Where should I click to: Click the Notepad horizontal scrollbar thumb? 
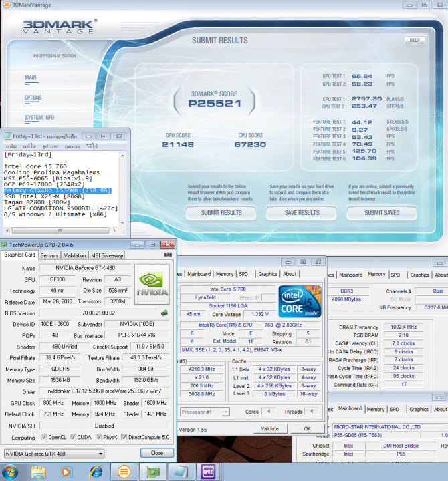coord(60,230)
